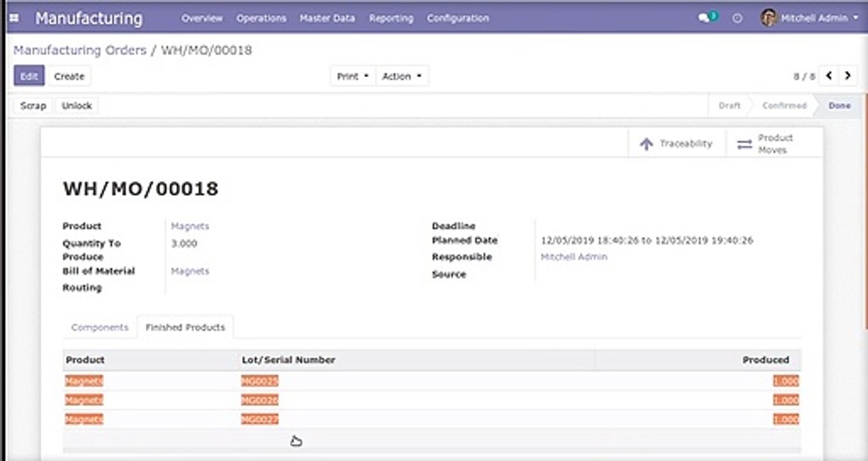Expand the Action dropdown
The width and height of the screenshot is (868, 461).
[402, 76]
